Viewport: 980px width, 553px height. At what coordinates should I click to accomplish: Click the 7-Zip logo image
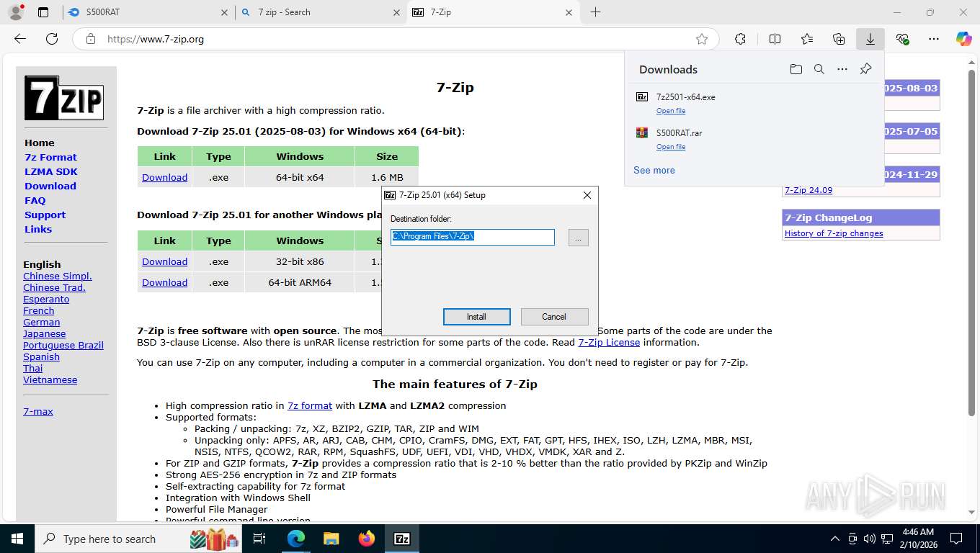click(64, 97)
